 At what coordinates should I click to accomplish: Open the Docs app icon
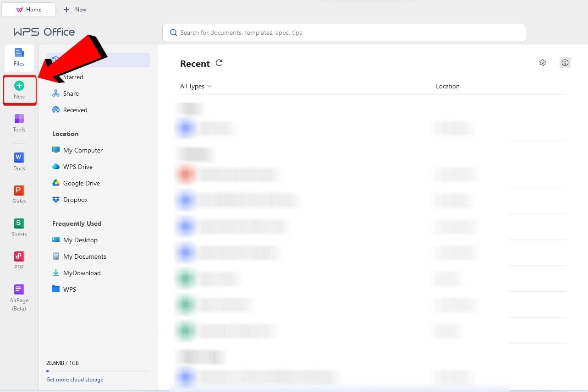19,161
